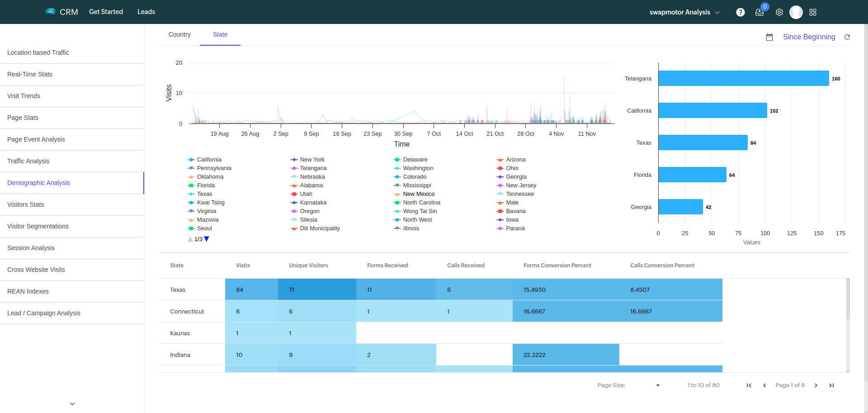
Task: Open the apps grid icon
Action: click(813, 12)
